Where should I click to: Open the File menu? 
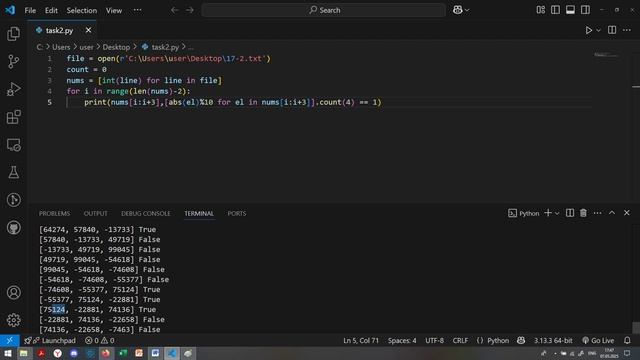pos(30,10)
